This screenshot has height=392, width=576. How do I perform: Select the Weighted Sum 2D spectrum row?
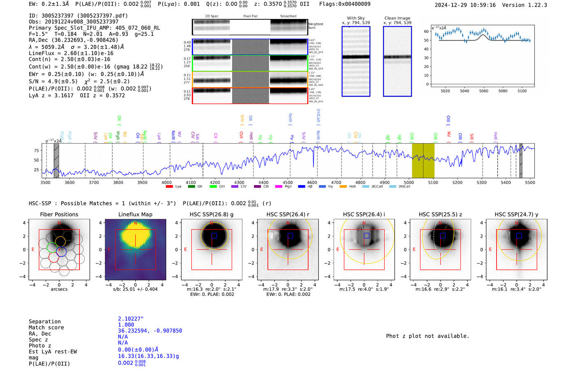[250, 27]
